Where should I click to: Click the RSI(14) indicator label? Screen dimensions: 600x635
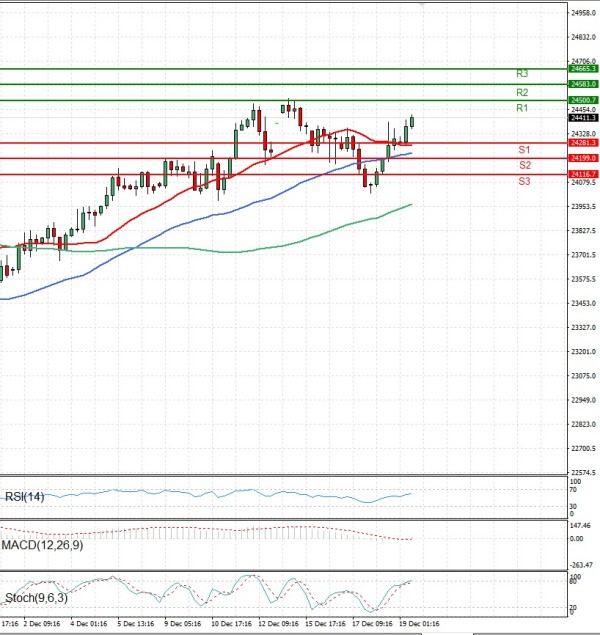[x=24, y=497]
